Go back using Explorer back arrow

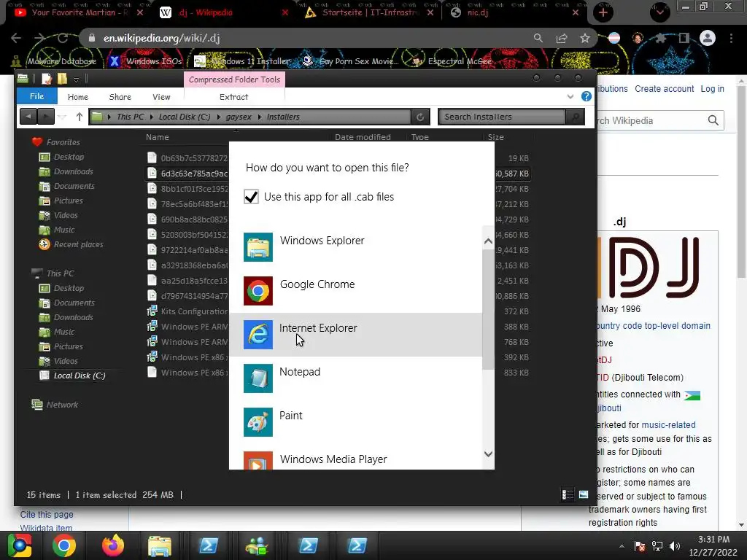click(x=28, y=116)
